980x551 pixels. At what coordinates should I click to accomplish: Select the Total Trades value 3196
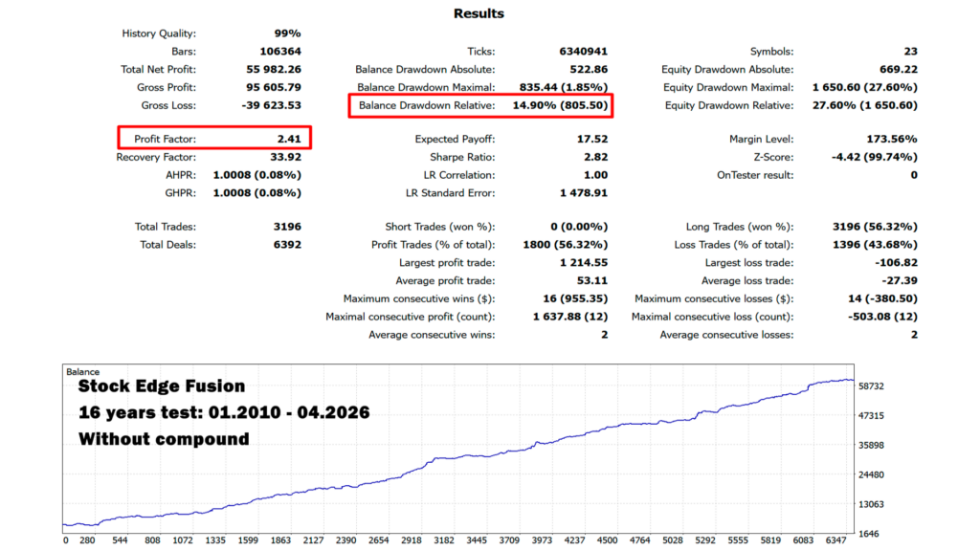point(287,227)
